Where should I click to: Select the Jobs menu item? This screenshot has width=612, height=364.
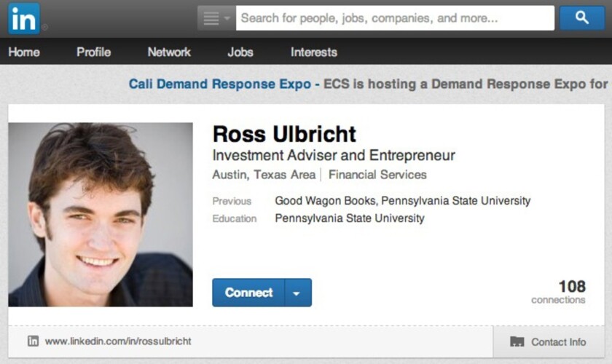[x=240, y=52]
